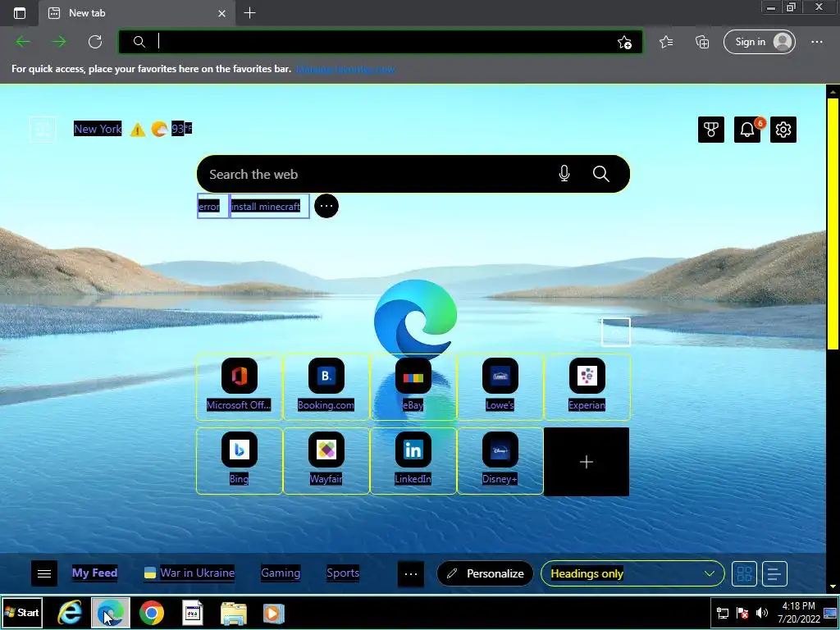The height and width of the screenshot is (630, 840).
Task: Click Manage favorites now link
Action: [x=345, y=69]
